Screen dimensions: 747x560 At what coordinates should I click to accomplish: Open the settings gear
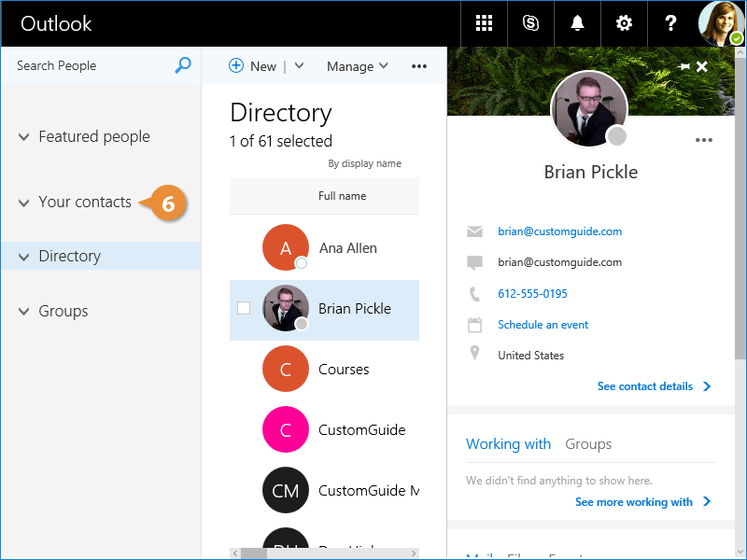(x=623, y=23)
